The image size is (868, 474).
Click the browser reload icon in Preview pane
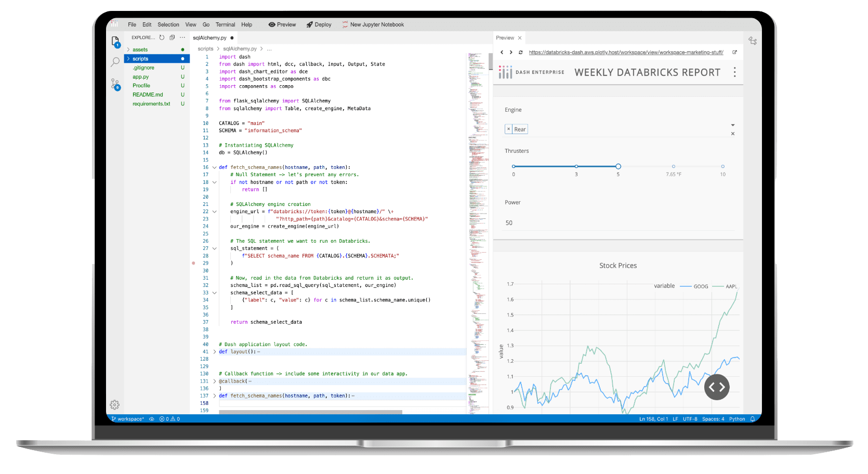[521, 52]
